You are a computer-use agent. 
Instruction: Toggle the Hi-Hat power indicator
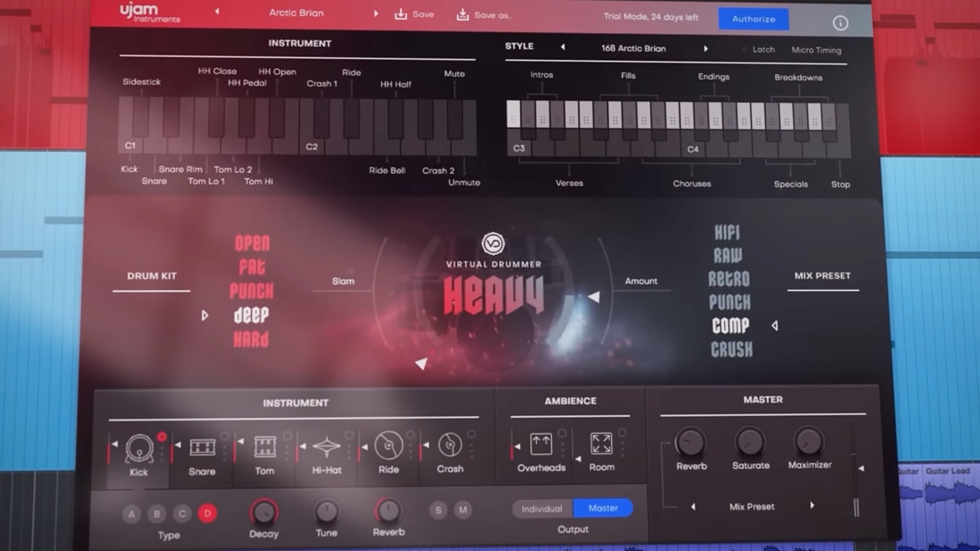349,435
